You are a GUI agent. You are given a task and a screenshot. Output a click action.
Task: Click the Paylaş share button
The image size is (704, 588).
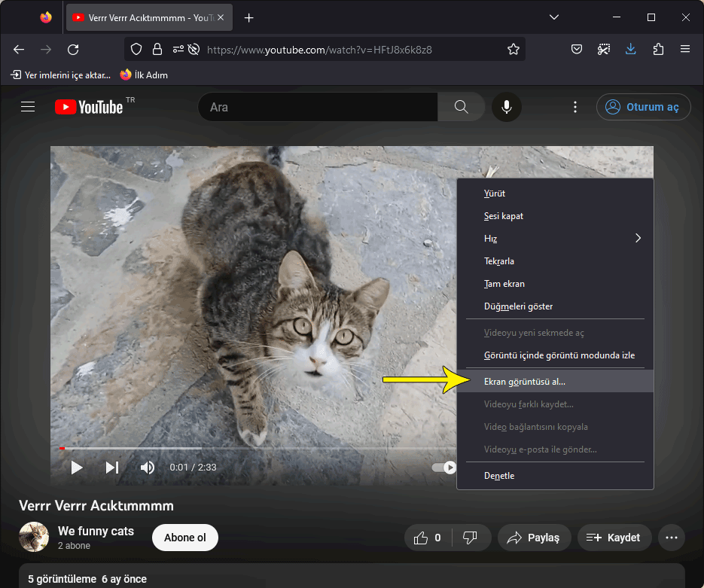(535, 538)
